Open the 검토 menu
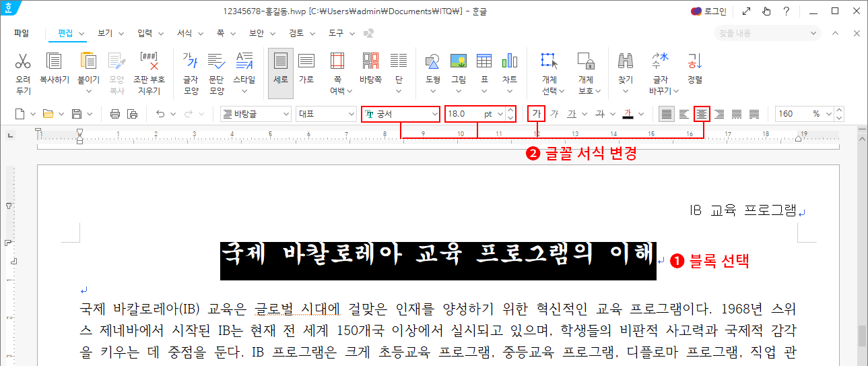 point(296,32)
